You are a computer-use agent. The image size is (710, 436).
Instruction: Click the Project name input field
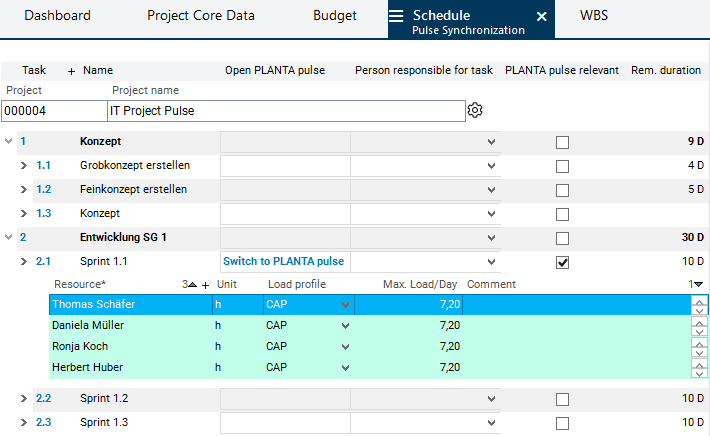pos(285,110)
